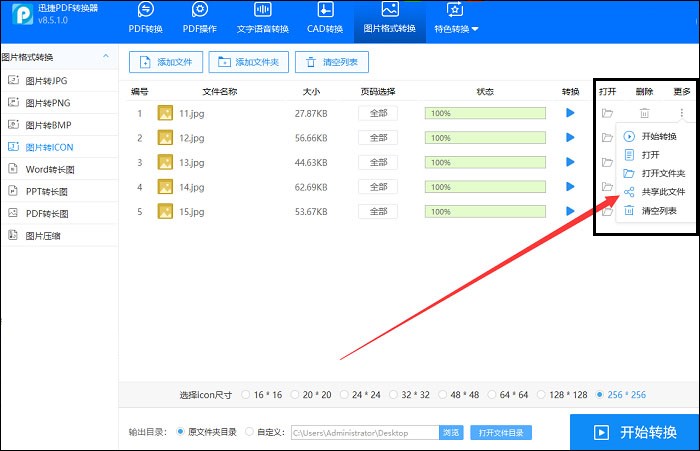Click the 11.jpg progress bar

(485, 113)
